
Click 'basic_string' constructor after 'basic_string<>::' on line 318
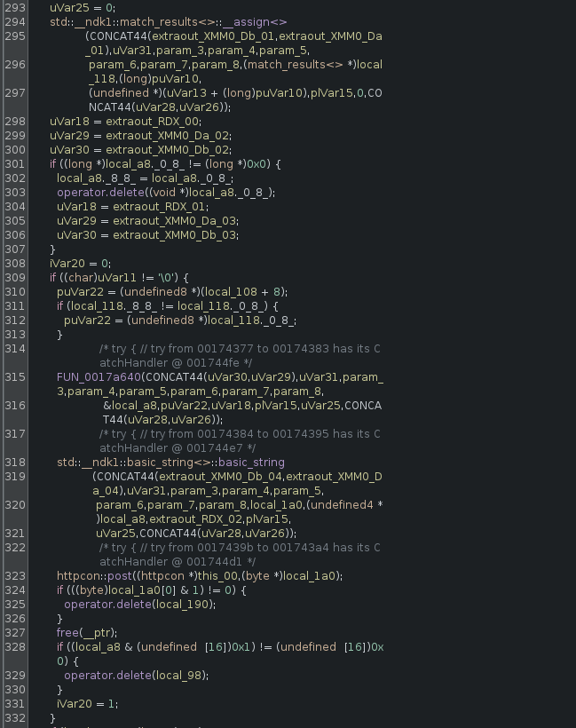tap(251, 463)
